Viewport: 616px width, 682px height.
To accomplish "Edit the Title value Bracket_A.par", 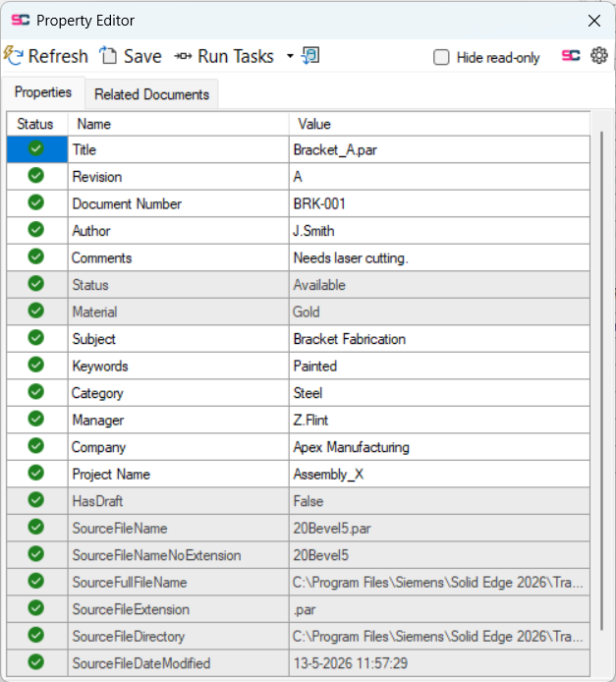I will click(x=439, y=149).
